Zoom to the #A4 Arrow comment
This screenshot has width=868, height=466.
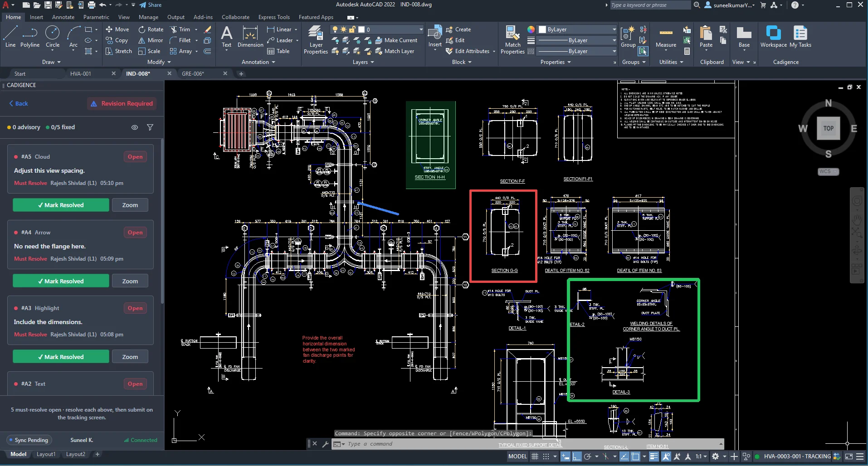[130, 281]
